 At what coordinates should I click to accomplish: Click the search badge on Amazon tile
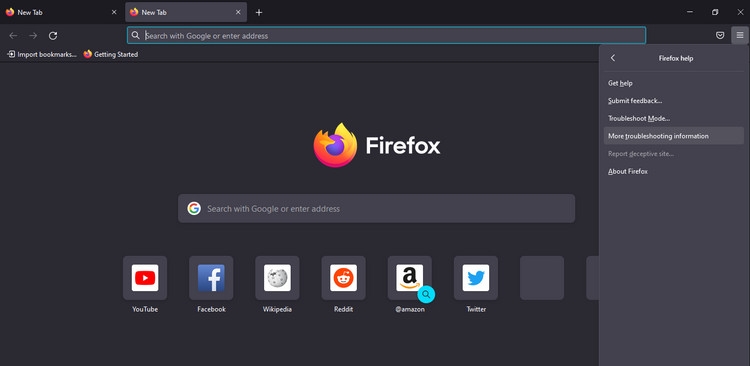coord(426,294)
